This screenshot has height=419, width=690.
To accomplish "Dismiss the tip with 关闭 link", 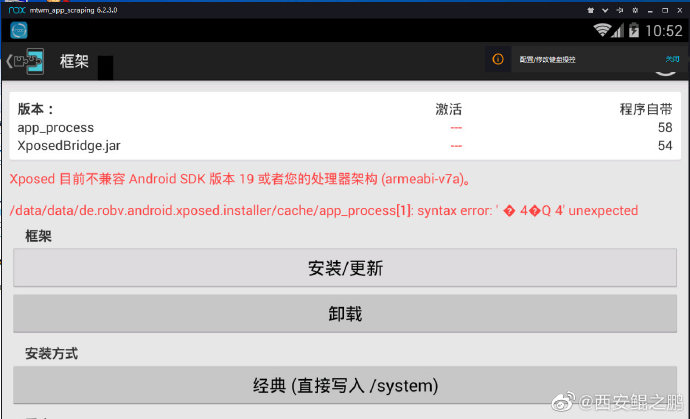I will 672,59.
